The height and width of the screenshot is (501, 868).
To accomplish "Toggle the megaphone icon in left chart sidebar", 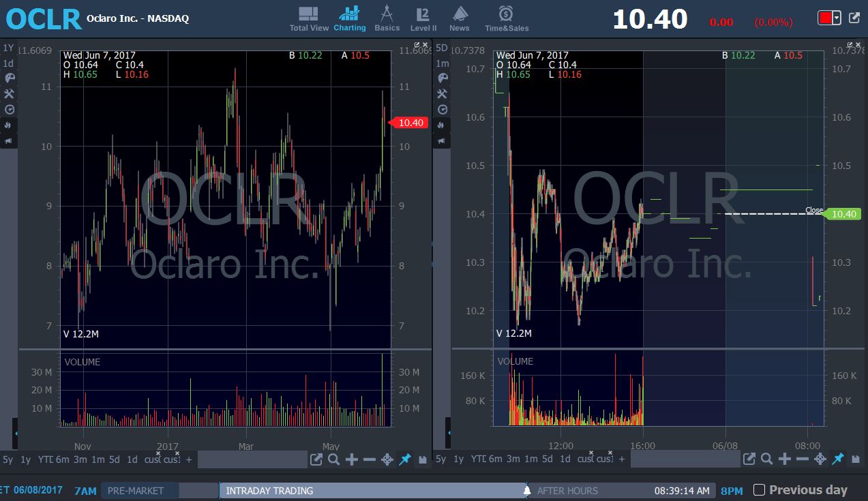I will 9,141.
